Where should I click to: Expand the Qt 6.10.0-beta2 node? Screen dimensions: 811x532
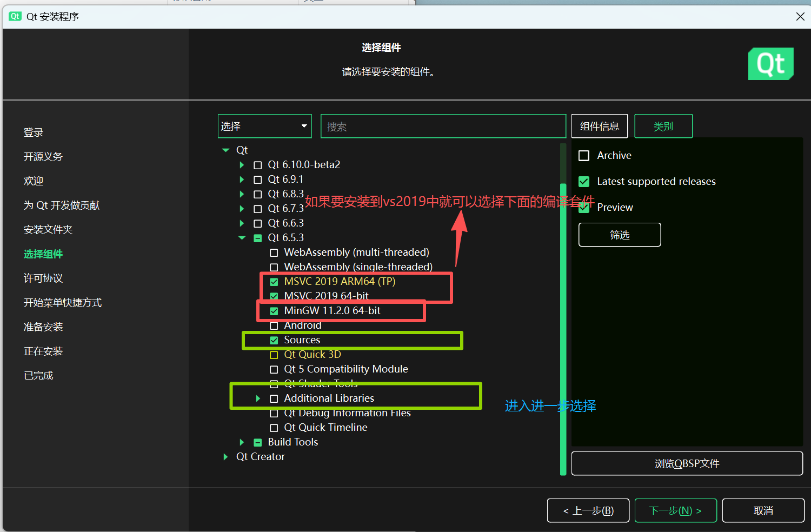pyautogui.click(x=242, y=165)
